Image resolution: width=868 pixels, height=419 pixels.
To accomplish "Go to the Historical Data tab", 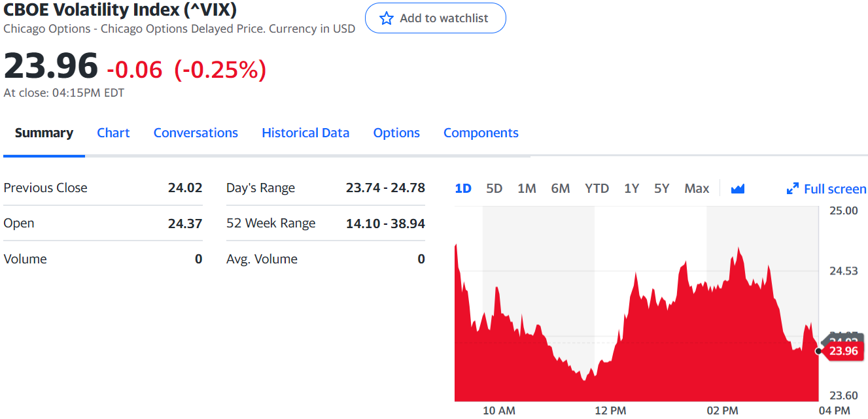I will pos(305,133).
